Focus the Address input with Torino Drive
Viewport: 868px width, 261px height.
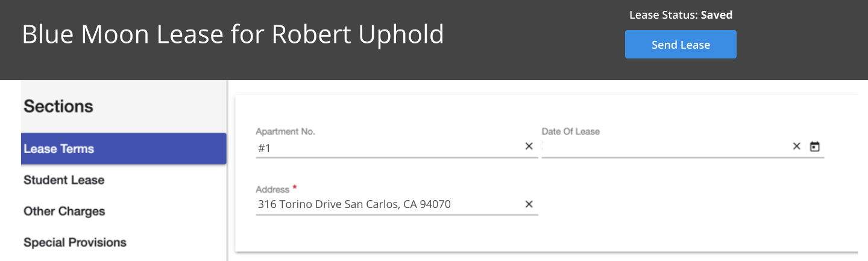pyautogui.click(x=389, y=204)
